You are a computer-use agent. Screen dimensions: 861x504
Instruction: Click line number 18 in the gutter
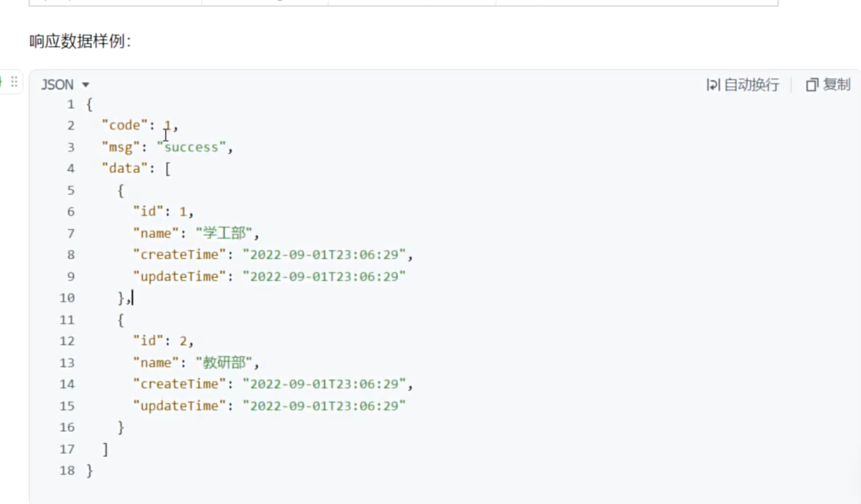(67, 470)
